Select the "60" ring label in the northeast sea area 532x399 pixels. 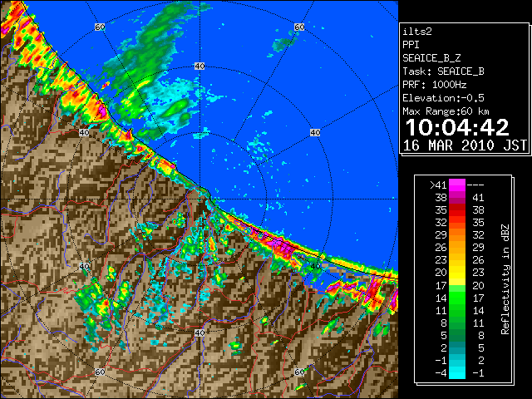tap(299, 27)
